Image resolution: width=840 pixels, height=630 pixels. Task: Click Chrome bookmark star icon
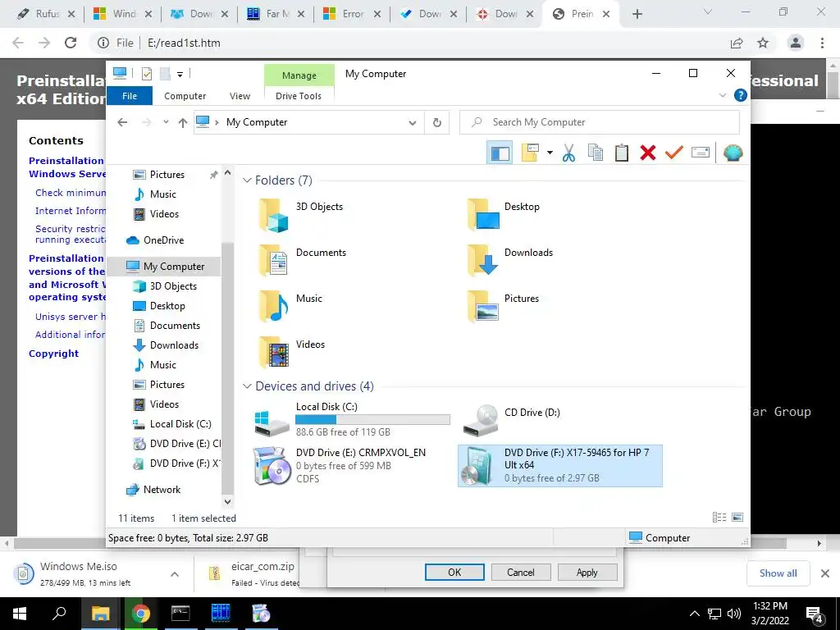pos(763,43)
